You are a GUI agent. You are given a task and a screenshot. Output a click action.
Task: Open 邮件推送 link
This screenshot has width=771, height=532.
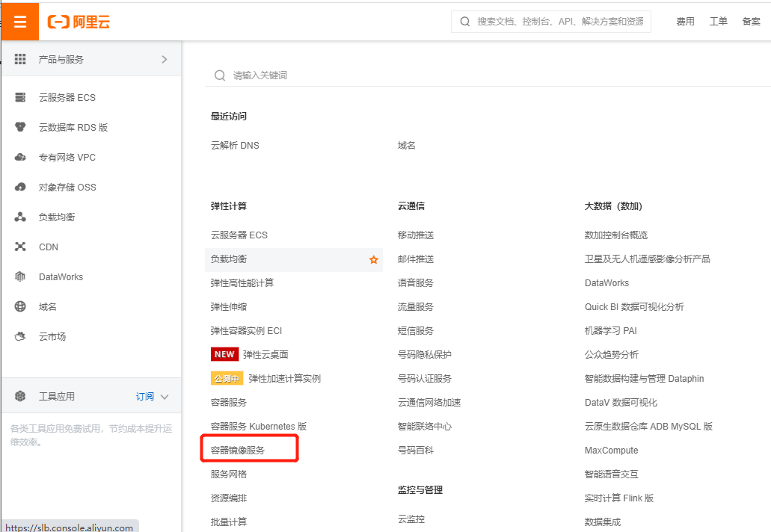(416, 259)
